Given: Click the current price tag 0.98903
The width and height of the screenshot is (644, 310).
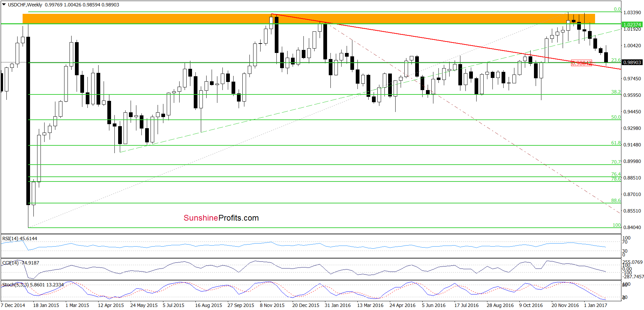Looking at the screenshot, I should 632,62.
